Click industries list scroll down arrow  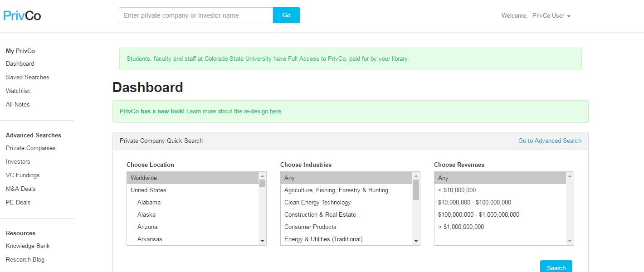(416, 242)
